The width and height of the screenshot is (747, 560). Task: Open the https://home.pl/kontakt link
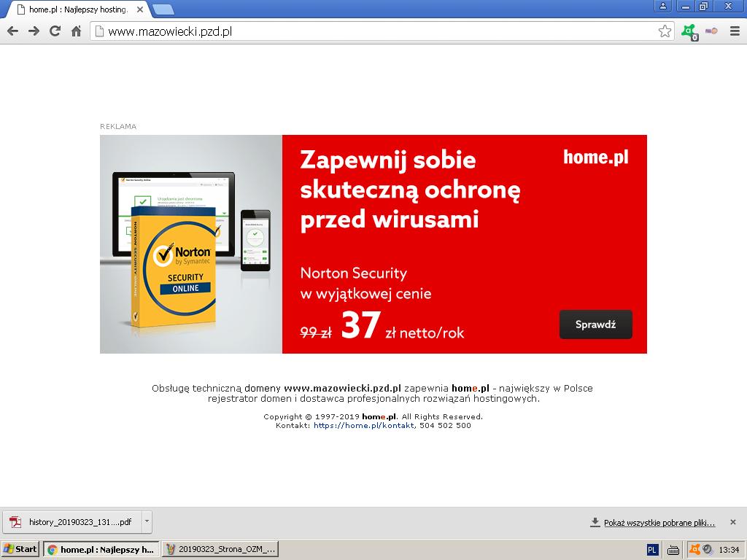pos(364,426)
